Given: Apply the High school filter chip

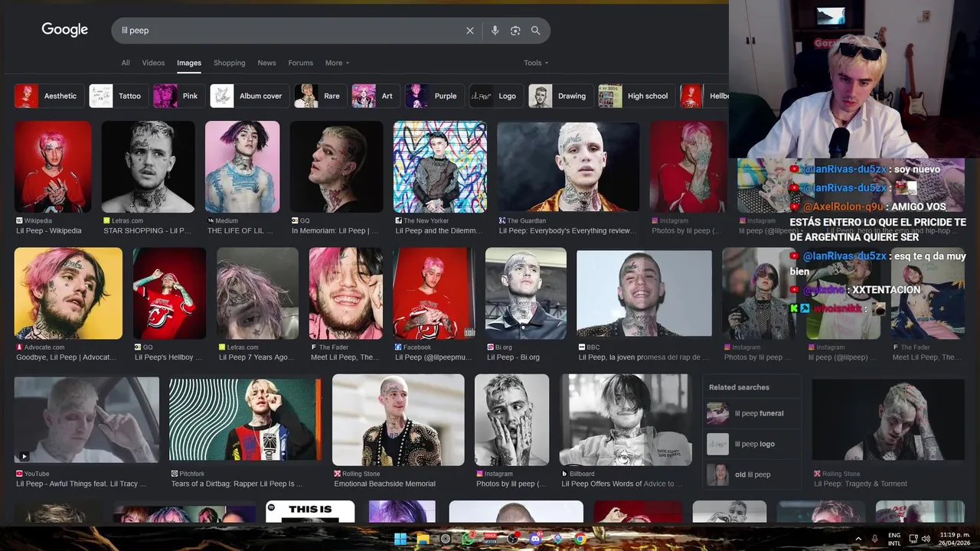Looking at the screenshot, I should click(636, 96).
